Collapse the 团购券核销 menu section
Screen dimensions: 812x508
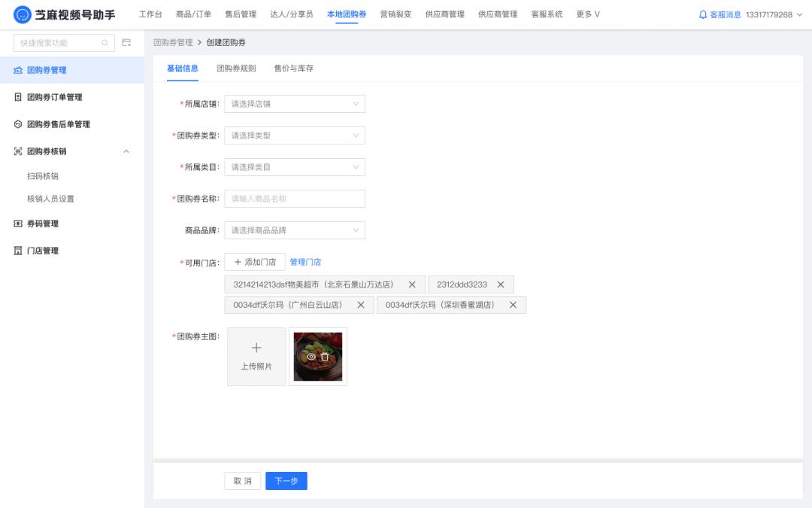[x=126, y=152]
